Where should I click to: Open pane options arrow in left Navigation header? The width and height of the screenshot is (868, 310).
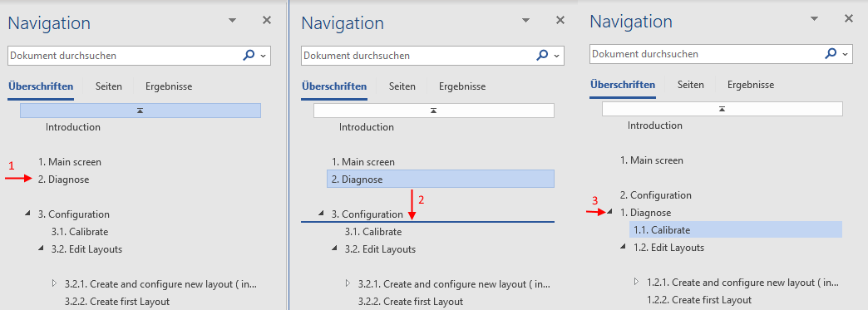tap(233, 21)
